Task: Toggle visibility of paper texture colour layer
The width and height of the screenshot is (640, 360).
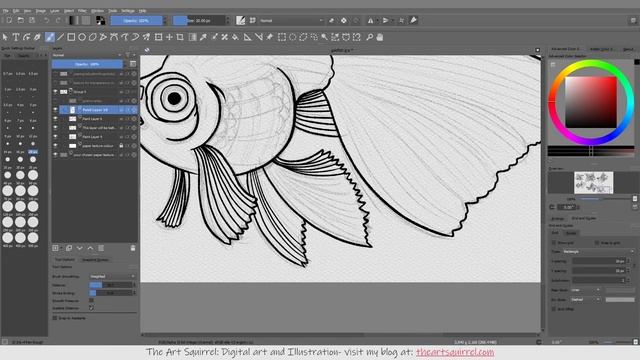Action: (x=56, y=146)
